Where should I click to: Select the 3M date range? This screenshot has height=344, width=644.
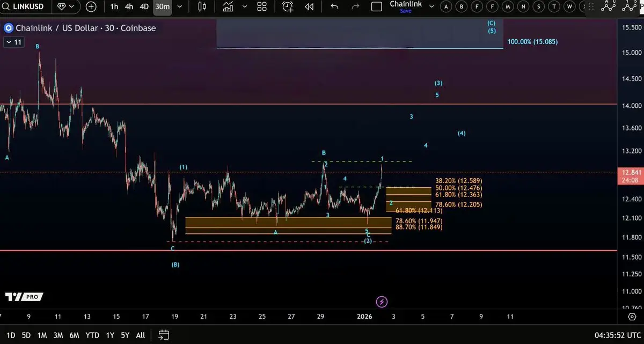click(58, 335)
